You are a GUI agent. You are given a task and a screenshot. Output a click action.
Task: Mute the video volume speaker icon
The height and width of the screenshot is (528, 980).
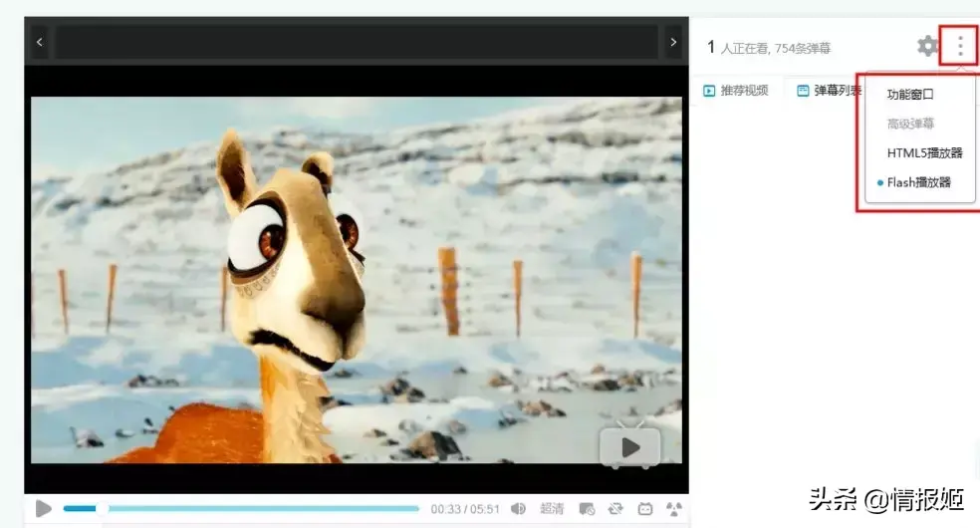(x=518, y=509)
